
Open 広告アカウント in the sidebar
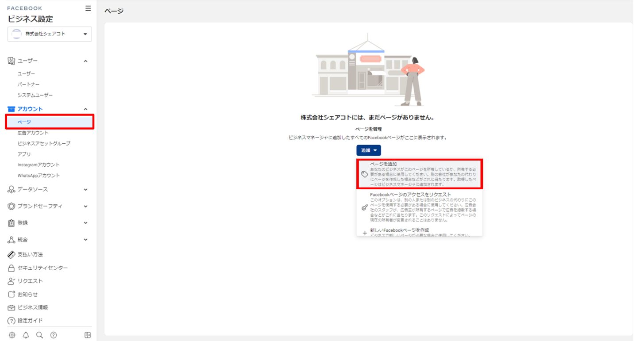coord(33,133)
